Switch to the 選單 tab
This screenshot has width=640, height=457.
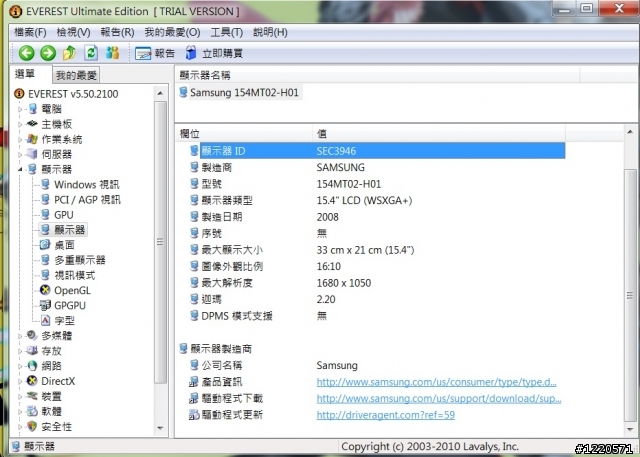(x=25, y=74)
